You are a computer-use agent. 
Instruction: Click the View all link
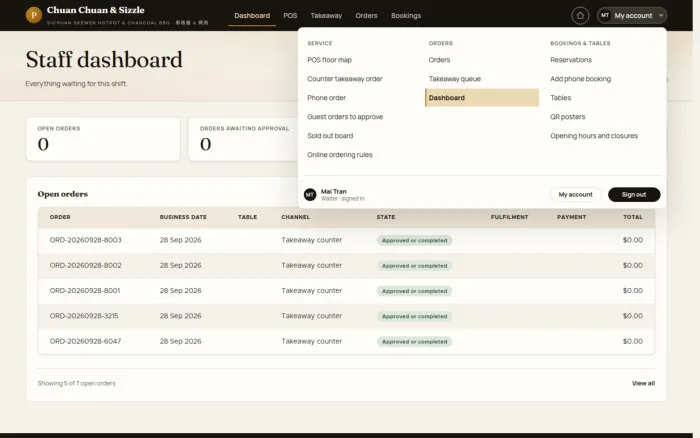pos(643,383)
